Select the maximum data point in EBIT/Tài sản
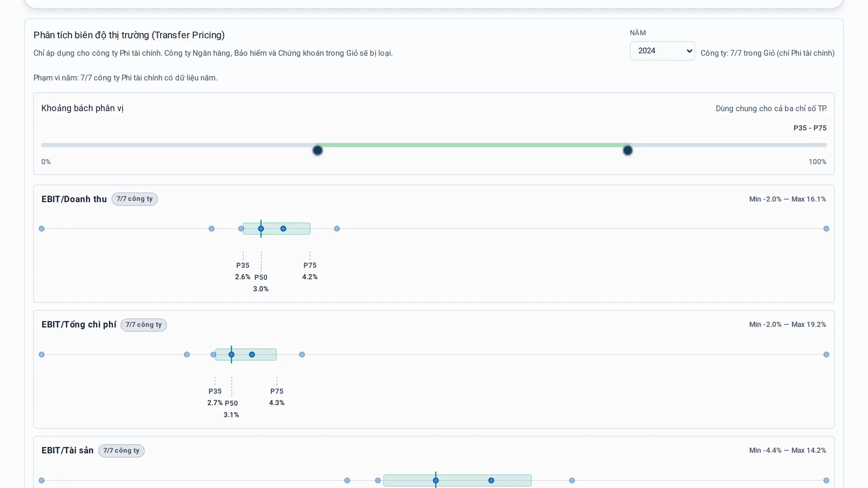 pyautogui.click(x=826, y=481)
